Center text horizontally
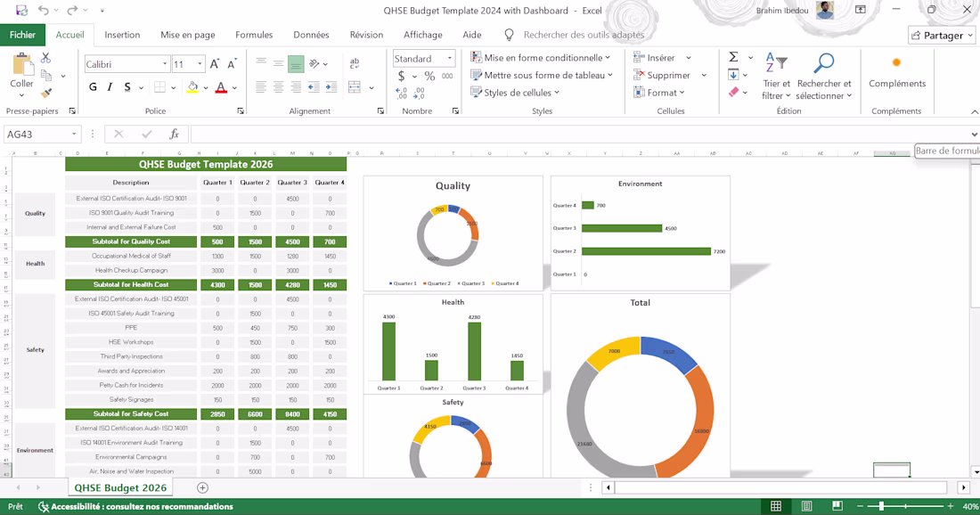 tap(279, 87)
